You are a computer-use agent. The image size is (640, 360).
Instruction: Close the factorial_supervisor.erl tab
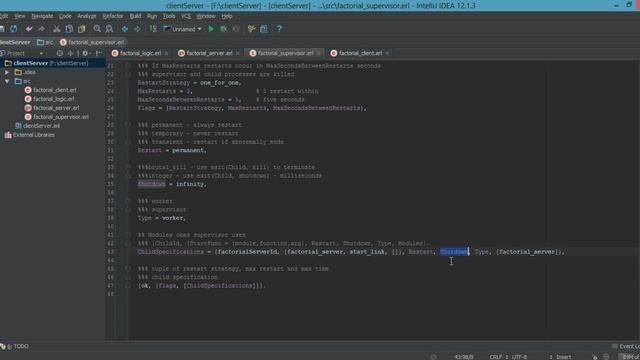click(x=318, y=53)
